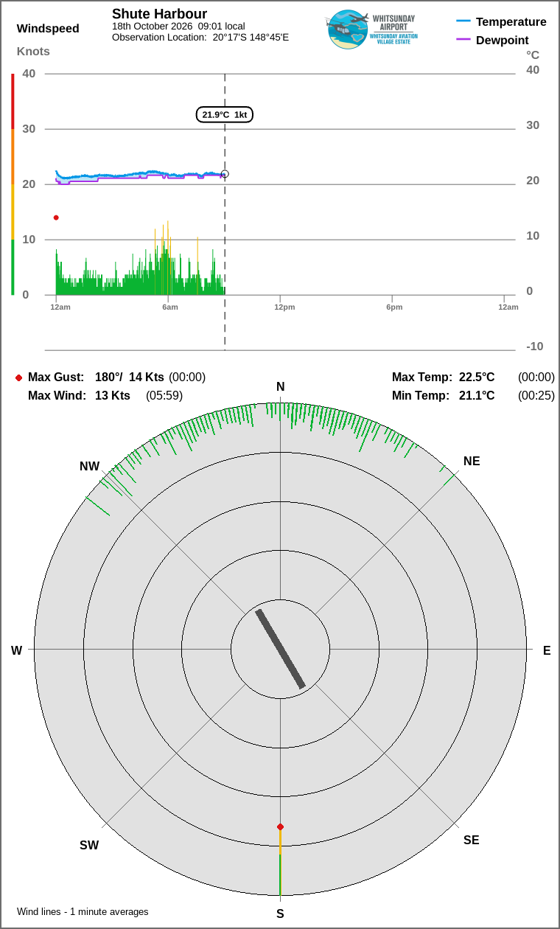Click the purple Dewpoint legend line
Viewport: 560px width, 929px height.
[x=463, y=40]
